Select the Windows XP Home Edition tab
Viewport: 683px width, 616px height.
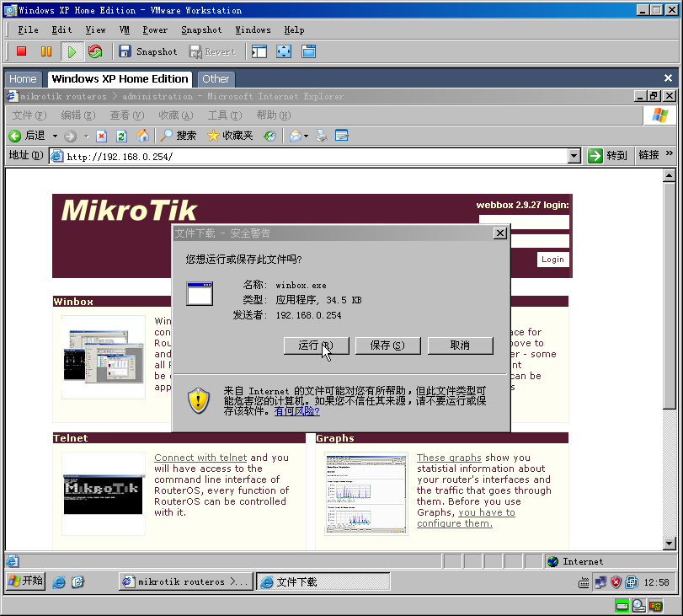[x=120, y=79]
